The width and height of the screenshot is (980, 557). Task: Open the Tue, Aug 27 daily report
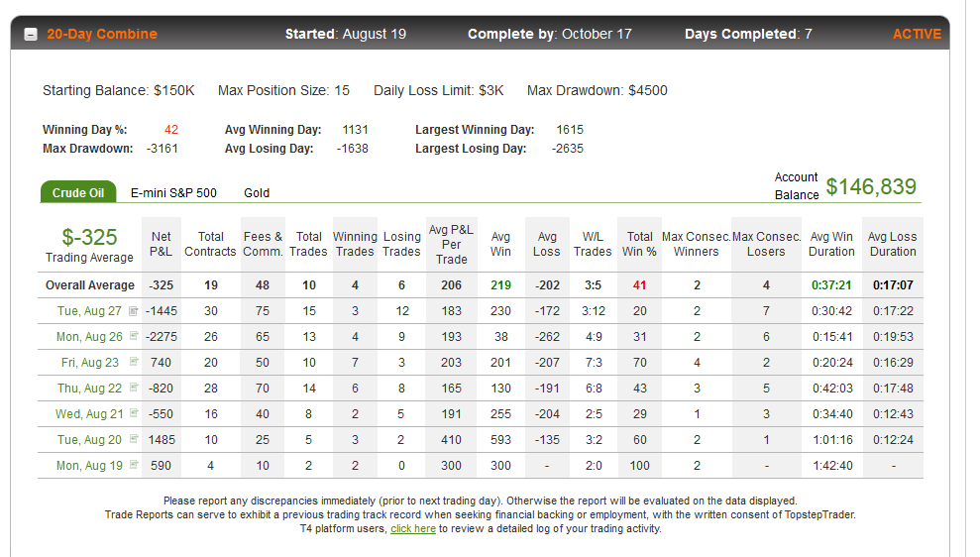[x=89, y=311]
